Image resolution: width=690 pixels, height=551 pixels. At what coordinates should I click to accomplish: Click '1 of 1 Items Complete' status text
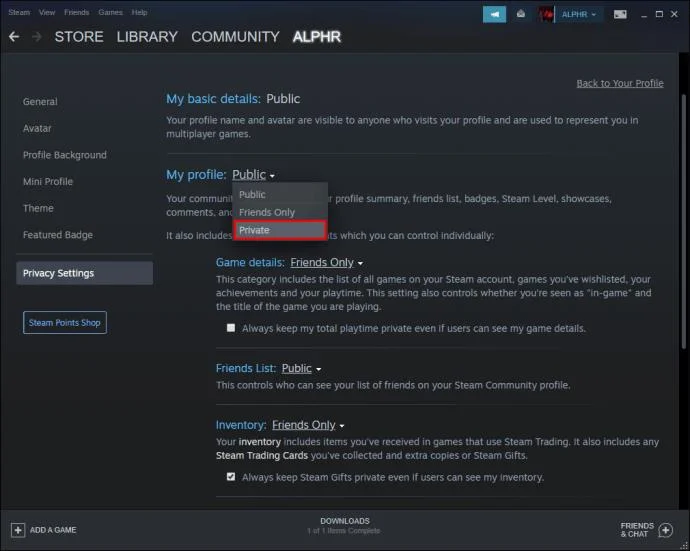[344, 531]
